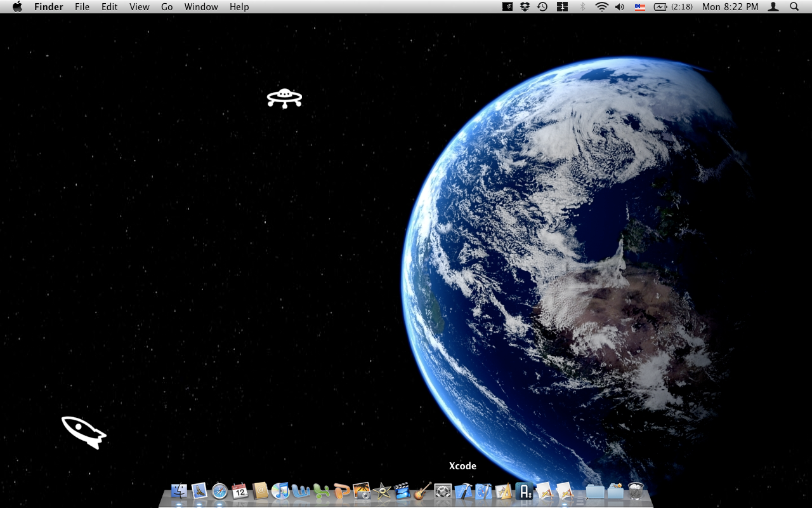812x508 pixels.
Task: Launch Microsoft Word from the Dock
Action: (x=301, y=491)
